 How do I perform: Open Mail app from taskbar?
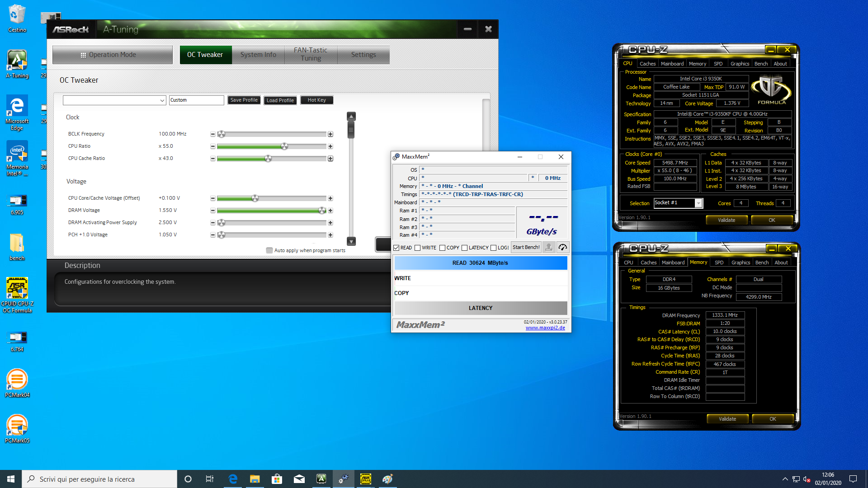[299, 479]
